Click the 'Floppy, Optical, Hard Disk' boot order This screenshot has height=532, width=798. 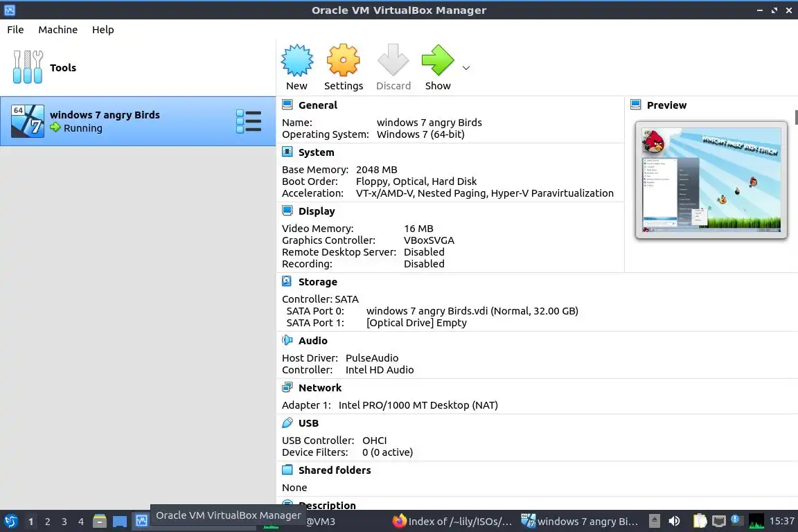coord(416,181)
